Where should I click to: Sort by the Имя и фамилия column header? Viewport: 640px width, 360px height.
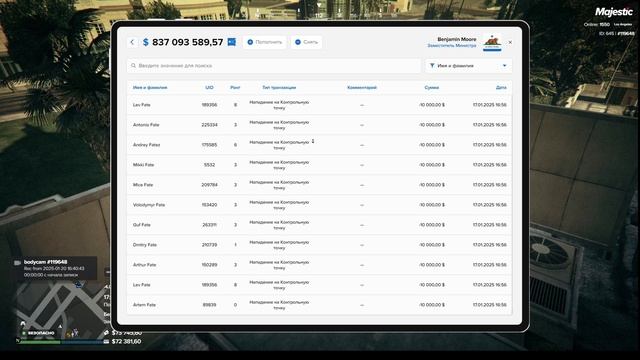(x=150, y=88)
